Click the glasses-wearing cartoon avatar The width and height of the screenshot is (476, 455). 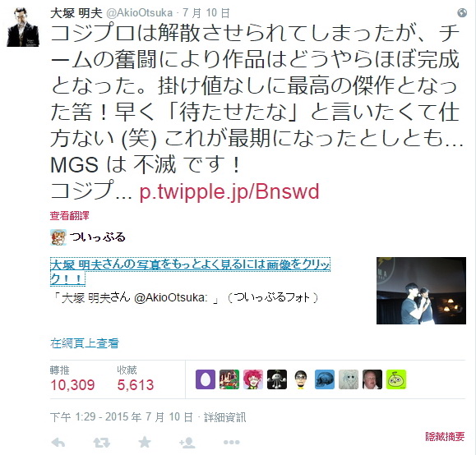301,379
